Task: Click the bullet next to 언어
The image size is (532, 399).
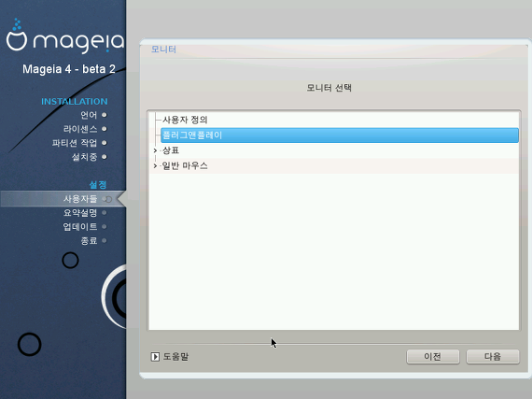Action: pyautogui.click(x=105, y=115)
